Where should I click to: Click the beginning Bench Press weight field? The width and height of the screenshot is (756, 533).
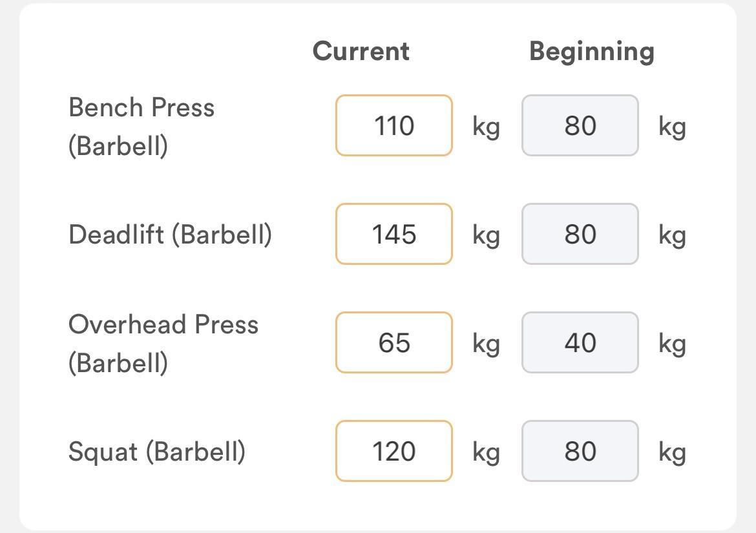click(x=580, y=125)
